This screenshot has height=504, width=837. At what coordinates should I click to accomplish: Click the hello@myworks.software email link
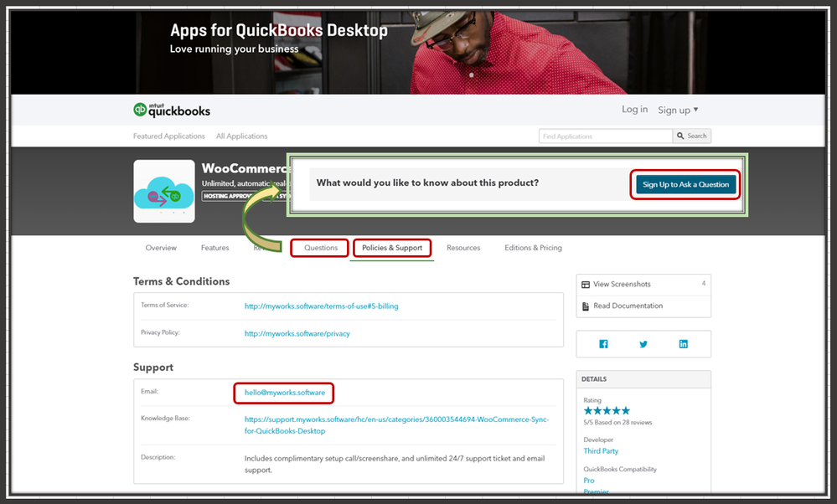pos(285,393)
